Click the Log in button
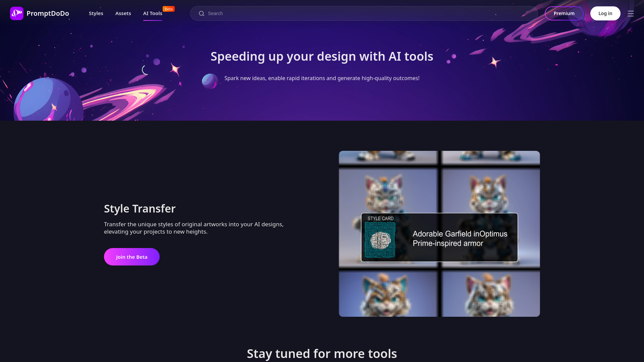 click(605, 13)
